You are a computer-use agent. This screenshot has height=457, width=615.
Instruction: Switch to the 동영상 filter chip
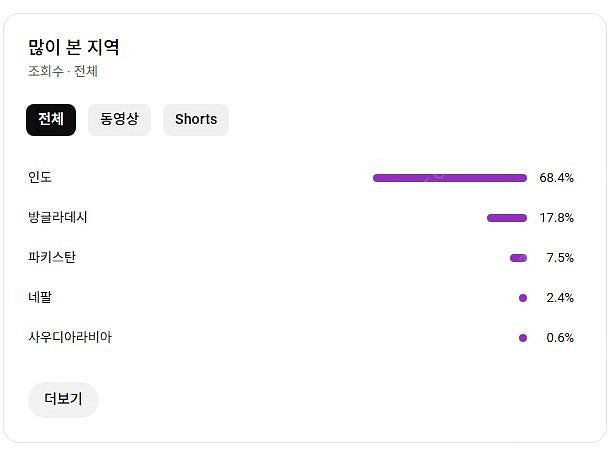tap(119, 120)
